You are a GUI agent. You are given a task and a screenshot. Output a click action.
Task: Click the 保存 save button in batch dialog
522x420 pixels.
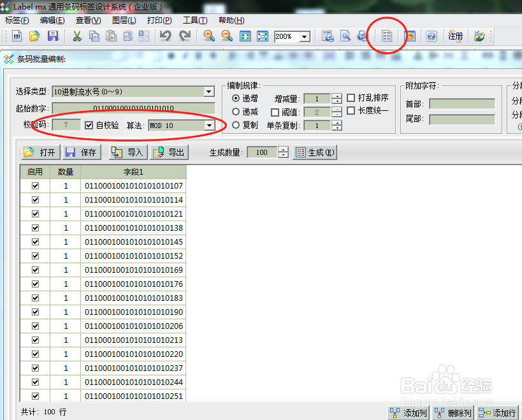(x=82, y=152)
